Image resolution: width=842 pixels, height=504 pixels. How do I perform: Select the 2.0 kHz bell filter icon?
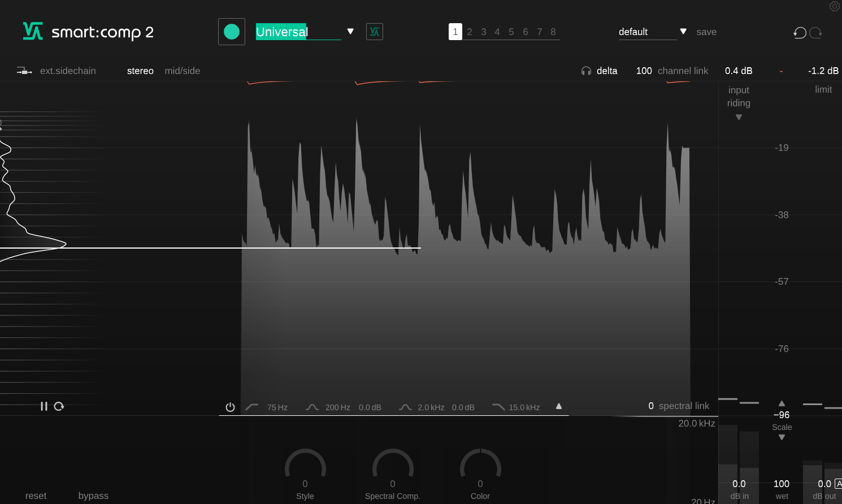[405, 407]
